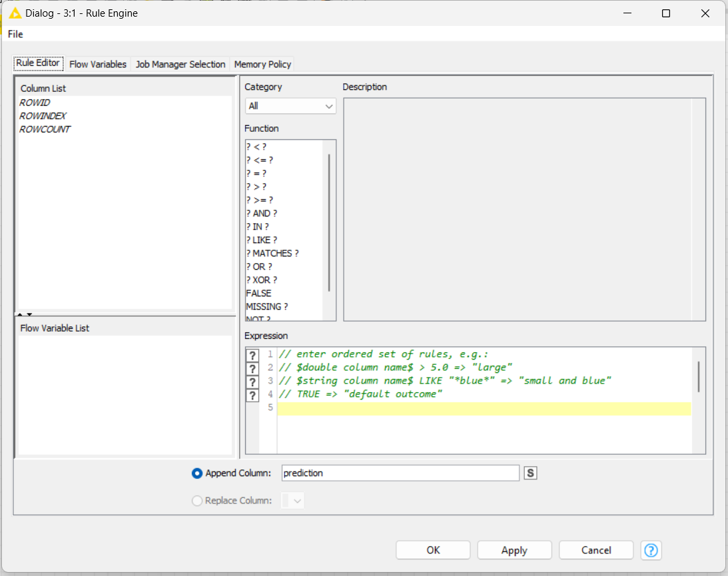Open the Memory Policy tab
Viewport: 728px width, 576px height.
(262, 64)
